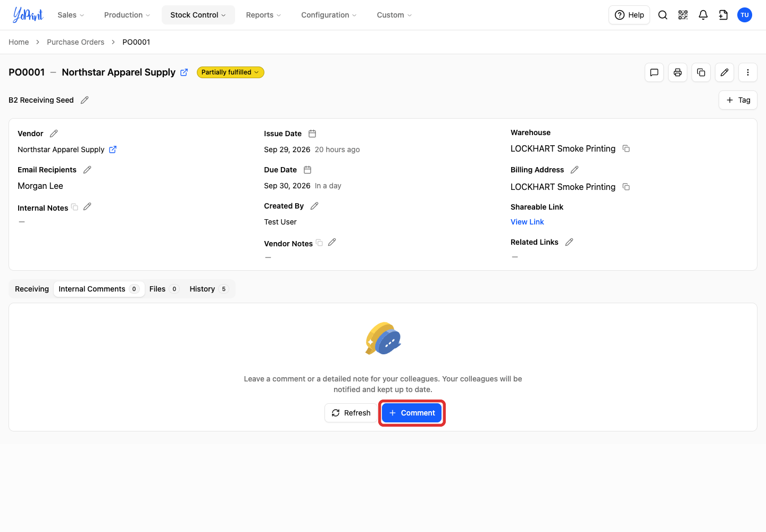
Task: Open the notifications bell
Action: [703, 15]
